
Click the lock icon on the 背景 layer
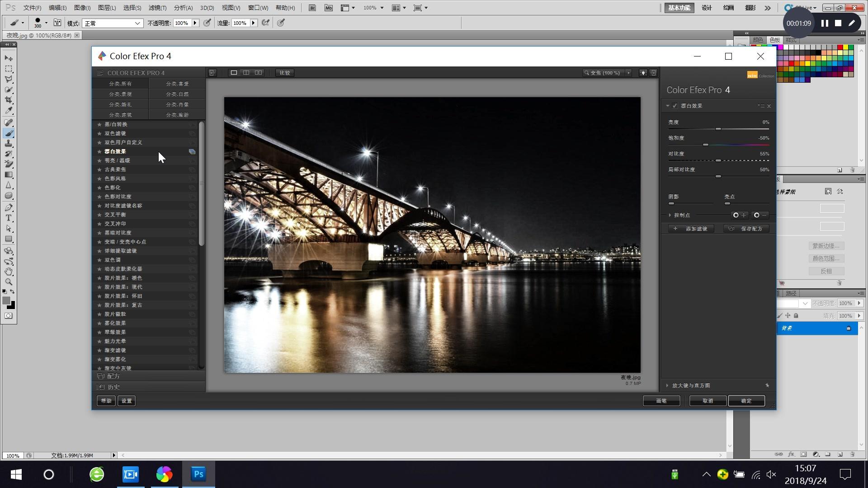click(x=849, y=328)
